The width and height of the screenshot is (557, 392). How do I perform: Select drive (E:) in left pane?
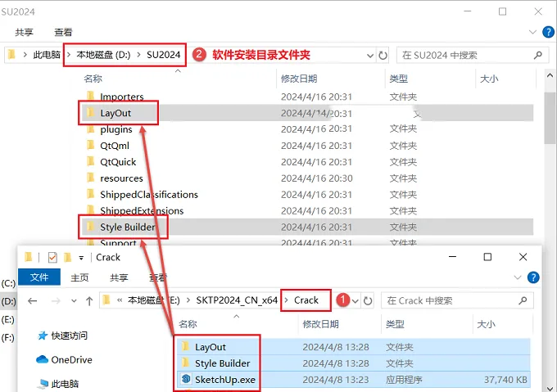pyautogui.click(x=8, y=320)
